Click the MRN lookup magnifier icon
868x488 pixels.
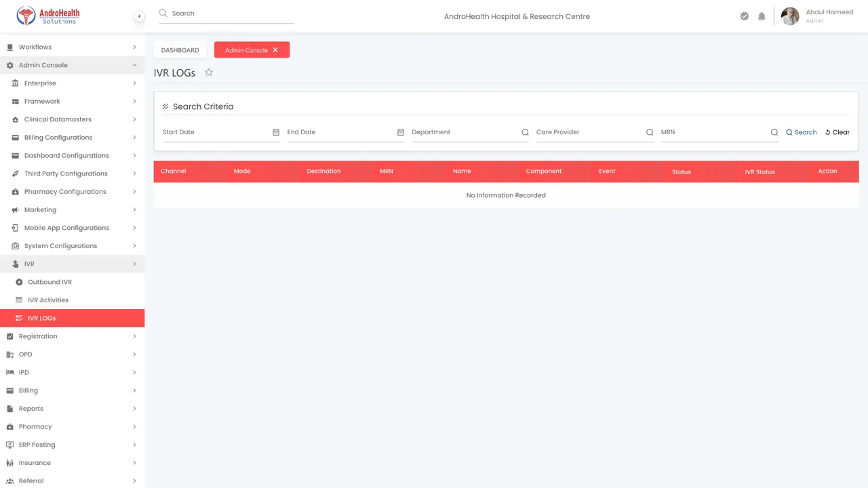tap(774, 132)
